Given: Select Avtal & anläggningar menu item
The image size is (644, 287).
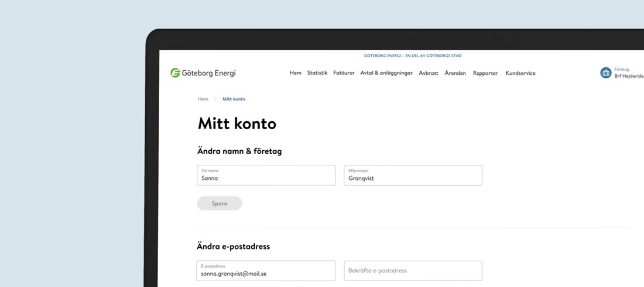Looking at the screenshot, I should [x=386, y=73].
